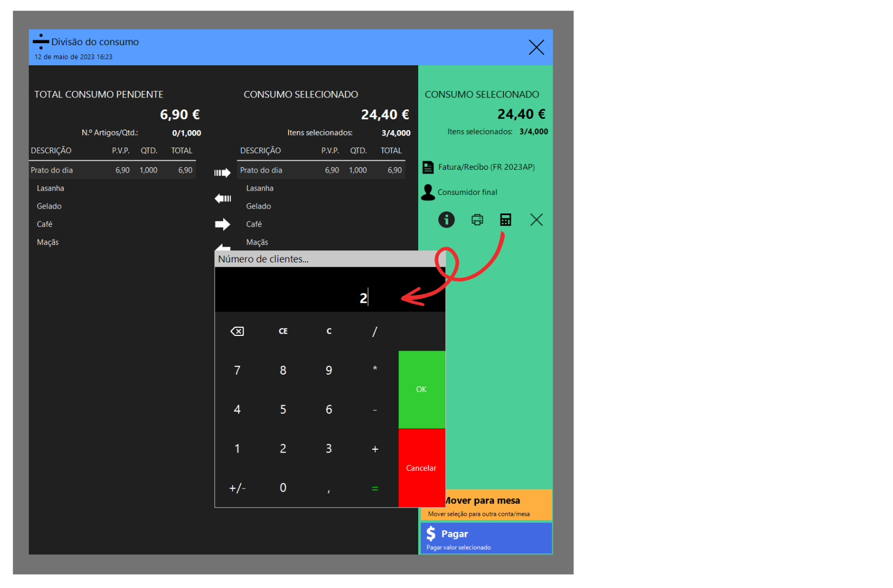Move single item right with solid arrow
This screenshot has height=588, width=893.
click(222, 224)
